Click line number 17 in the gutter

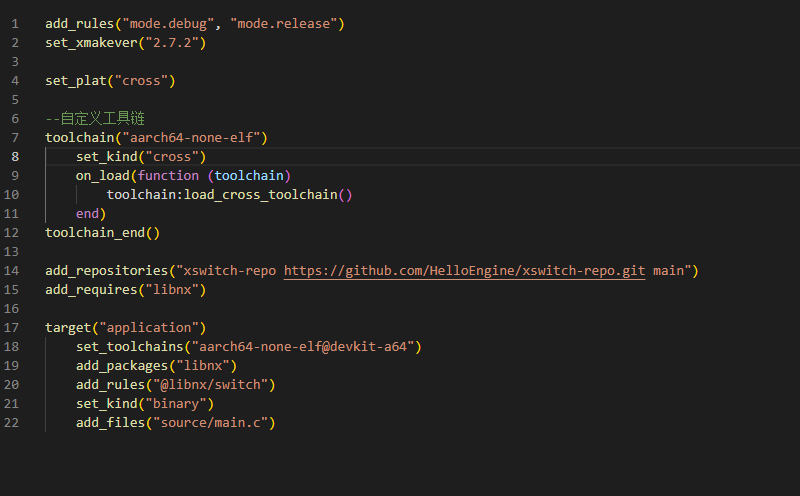(x=11, y=328)
